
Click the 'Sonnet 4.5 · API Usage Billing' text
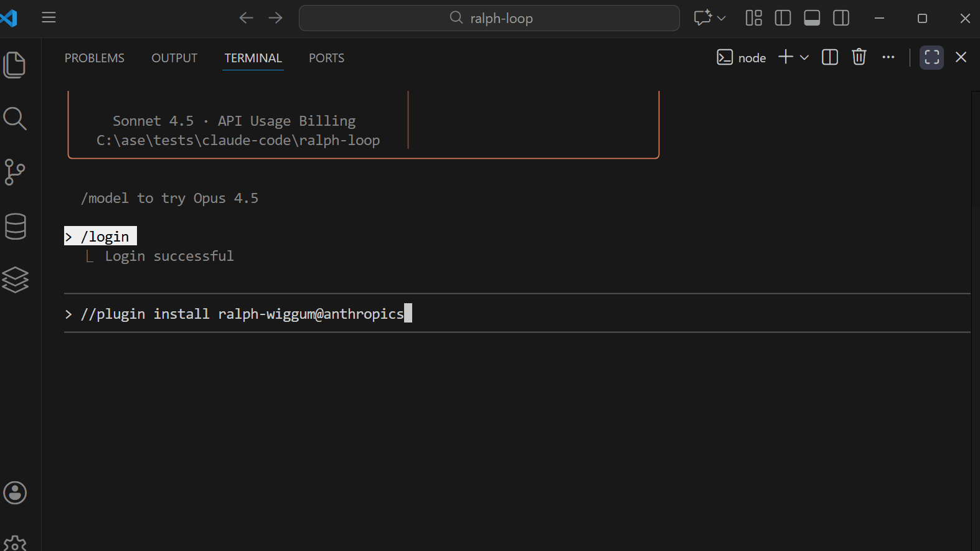point(234,121)
